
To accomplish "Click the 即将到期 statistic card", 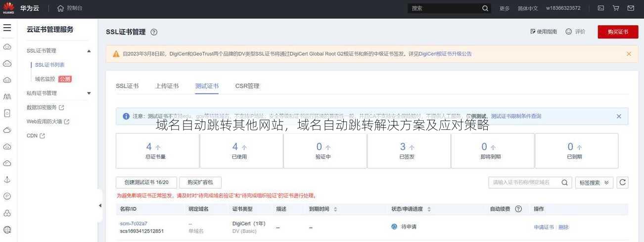I will (493, 151).
